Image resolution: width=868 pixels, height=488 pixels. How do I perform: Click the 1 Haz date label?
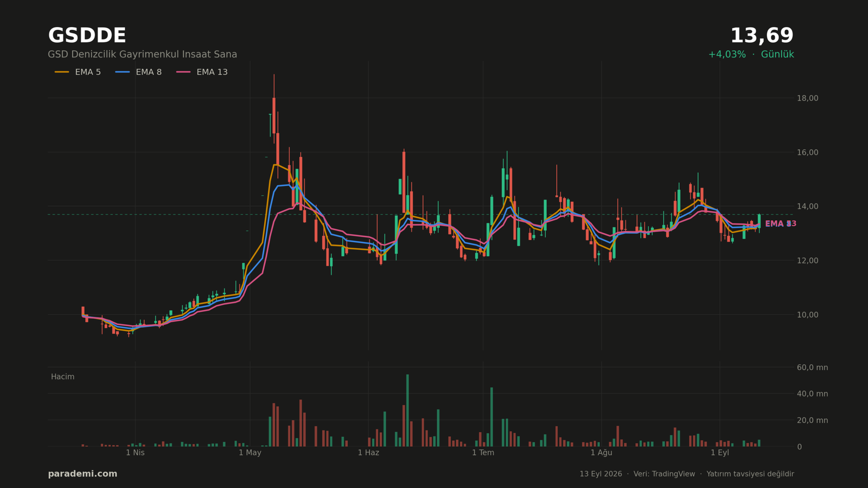[368, 453]
